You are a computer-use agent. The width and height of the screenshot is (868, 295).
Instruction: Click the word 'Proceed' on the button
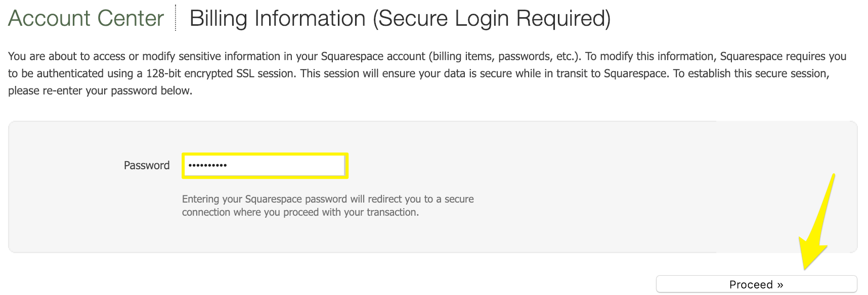pos(751,285)
